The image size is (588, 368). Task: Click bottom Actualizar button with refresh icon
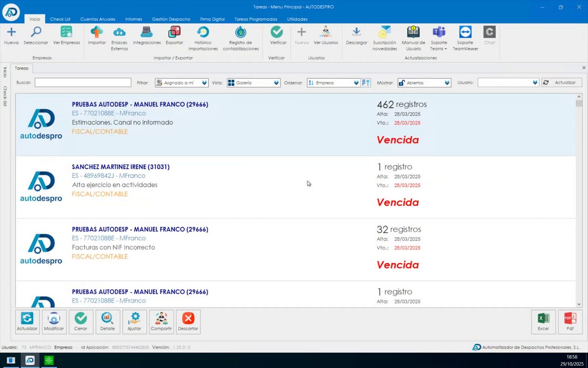tap(27, 322)
